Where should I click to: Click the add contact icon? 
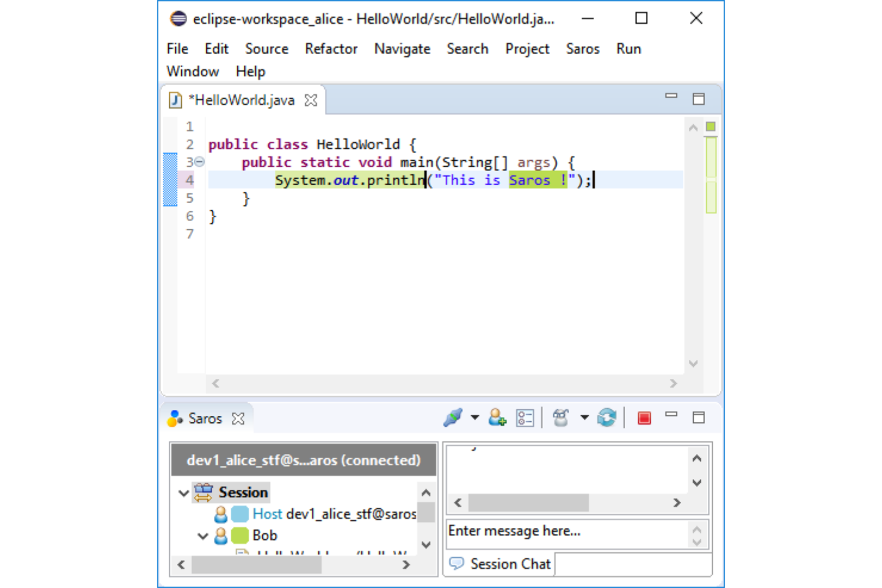coord(497,418)
